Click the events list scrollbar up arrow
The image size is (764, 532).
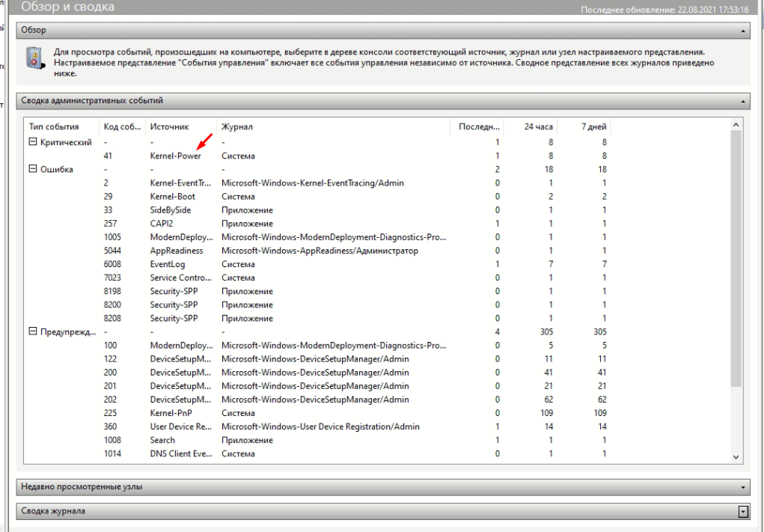tap(735, 124)
